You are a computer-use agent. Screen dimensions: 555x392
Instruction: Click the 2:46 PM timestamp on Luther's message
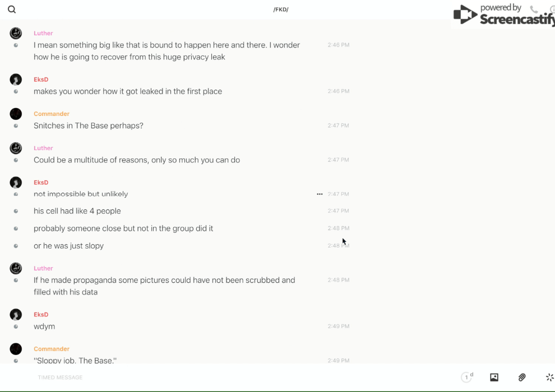point(338,45)
